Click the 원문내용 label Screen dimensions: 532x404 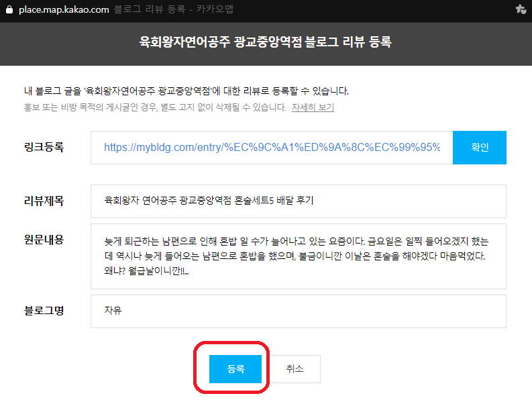[44, 240]
